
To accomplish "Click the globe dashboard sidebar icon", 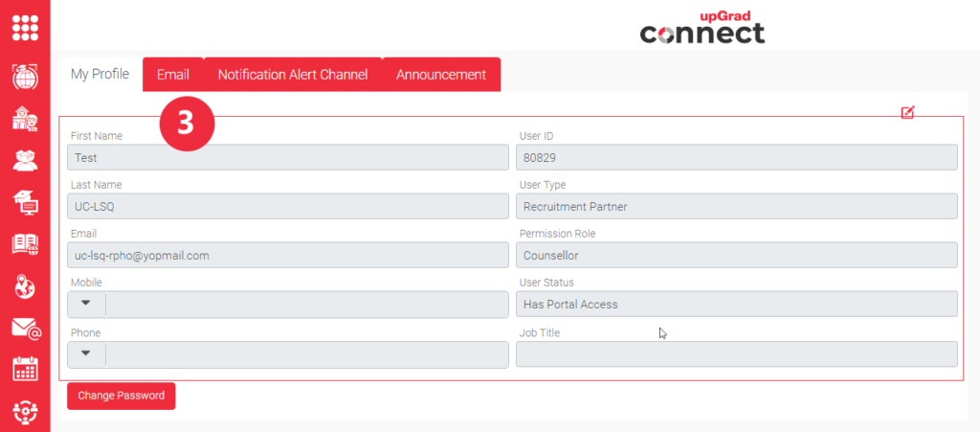I will (x=25, y=77).
